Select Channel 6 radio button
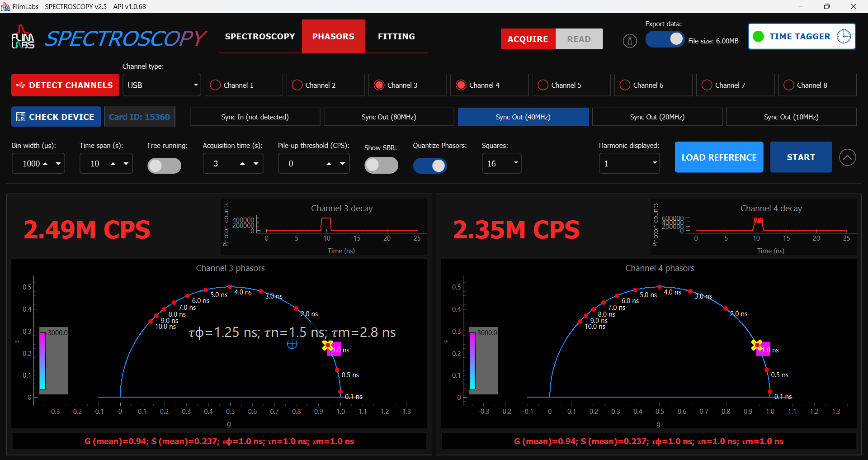 [625, 85]
